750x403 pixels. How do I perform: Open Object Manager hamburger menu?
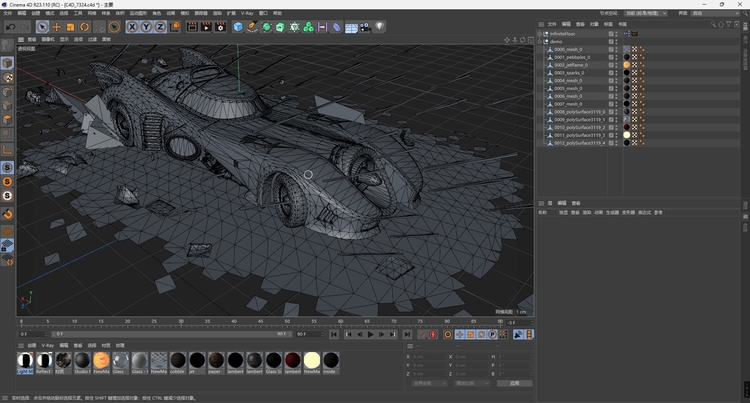point(541,24)
